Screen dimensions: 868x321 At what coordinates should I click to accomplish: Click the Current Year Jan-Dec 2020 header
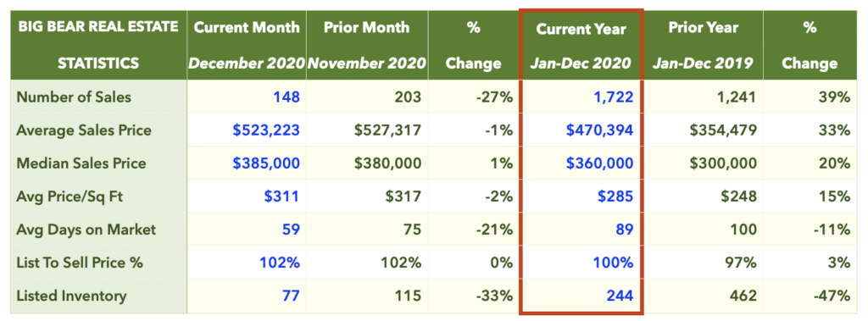(581, 46)
